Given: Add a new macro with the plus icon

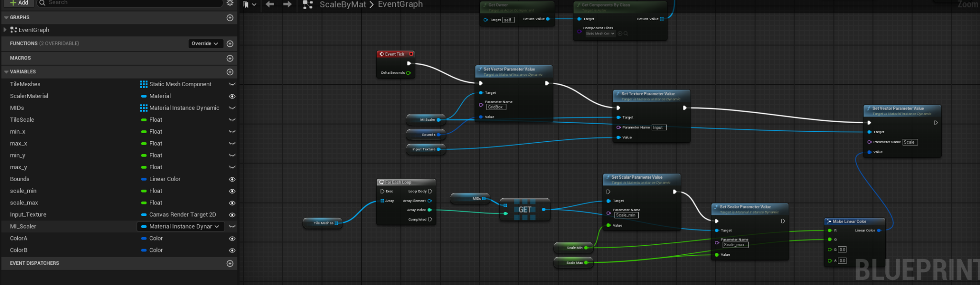Looking at the screenshot, I should coord(230,58).
